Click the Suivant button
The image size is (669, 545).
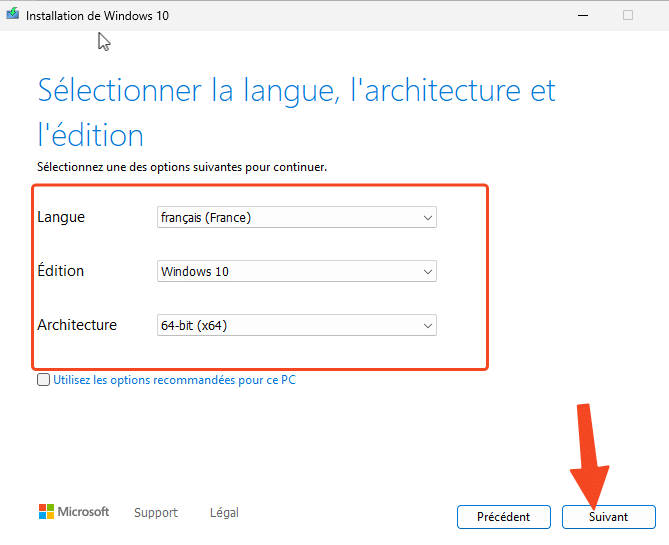[x=608, y=517]
